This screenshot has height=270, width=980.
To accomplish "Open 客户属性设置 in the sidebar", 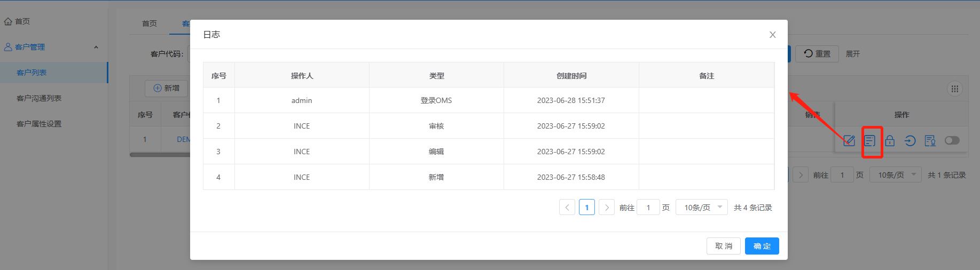I will pos(39,124).
